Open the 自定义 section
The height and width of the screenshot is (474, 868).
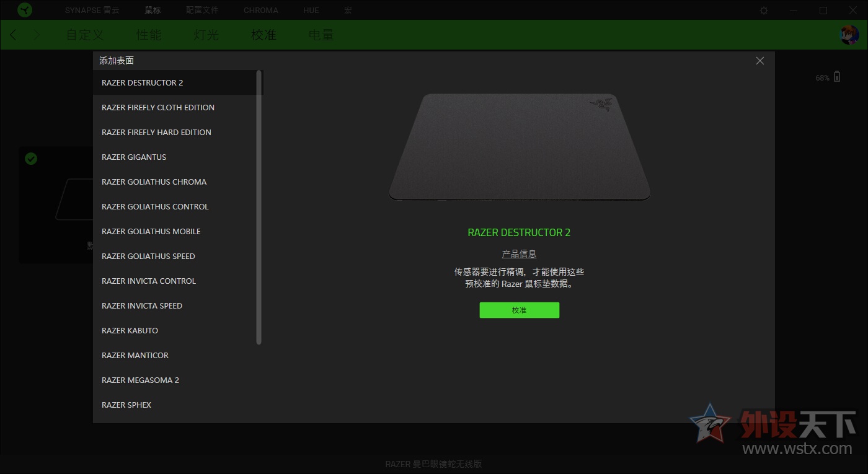85,35
